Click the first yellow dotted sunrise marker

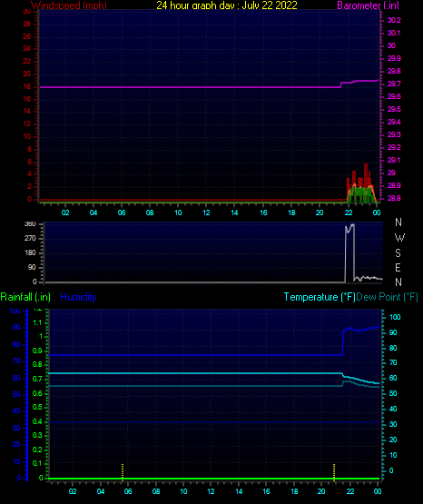[123, 472]
